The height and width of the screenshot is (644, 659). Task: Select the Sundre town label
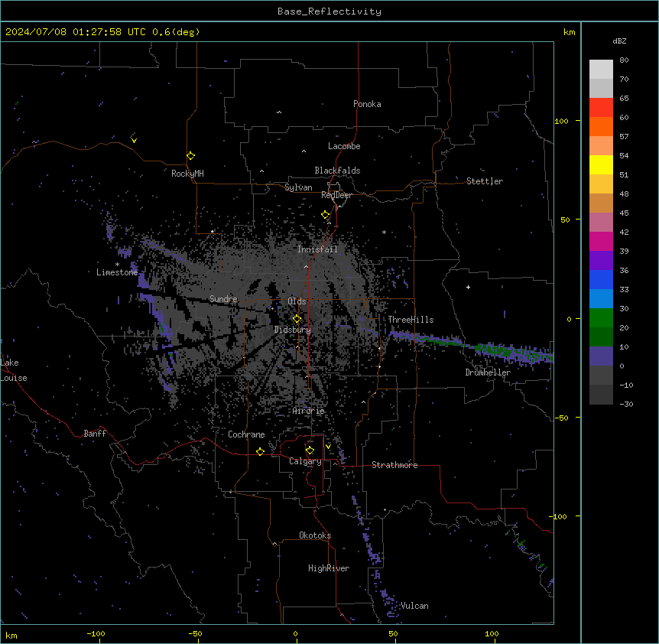(x=223, y=299)
